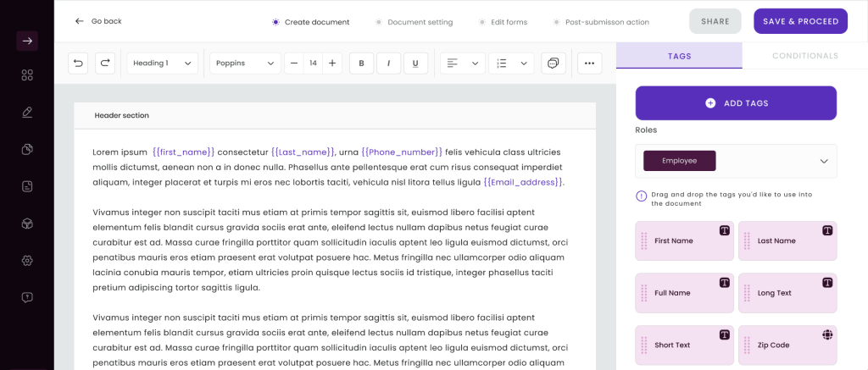Grab the drag handle on First Name tag
Viewport: 868px width, 370px height.
644,241
